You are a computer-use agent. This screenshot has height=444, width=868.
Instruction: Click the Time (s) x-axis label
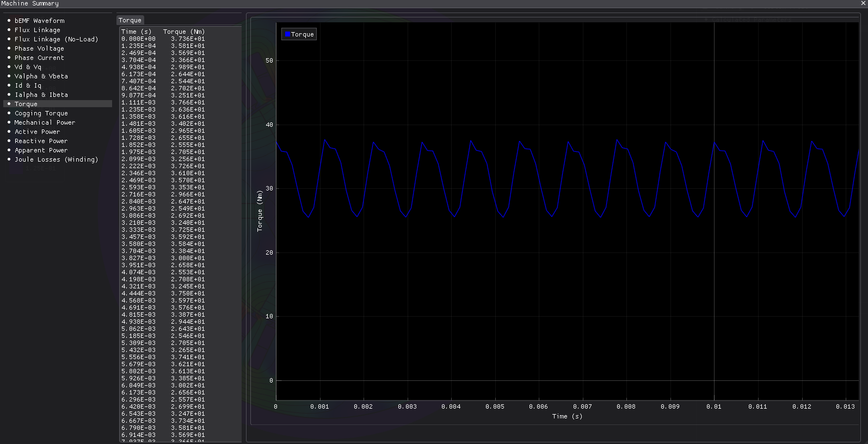pyautogui.click(x=567, y=416)
